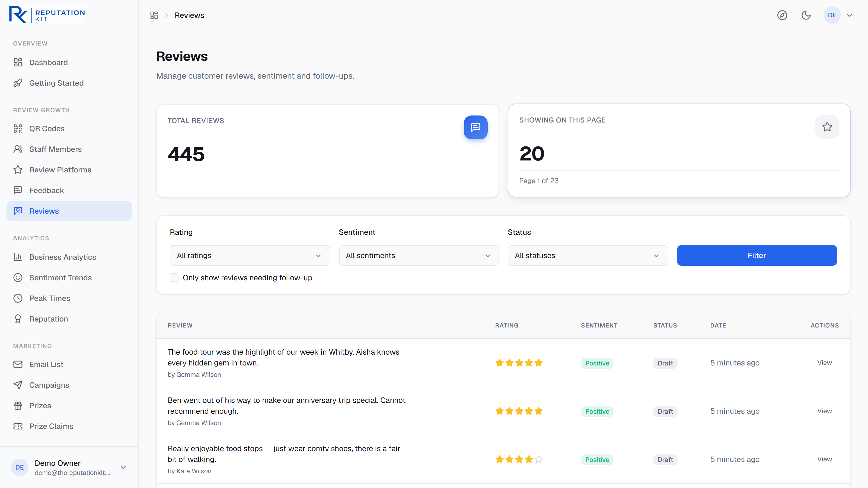
Task: Click the Rating column header
Action: coord(506,325)
